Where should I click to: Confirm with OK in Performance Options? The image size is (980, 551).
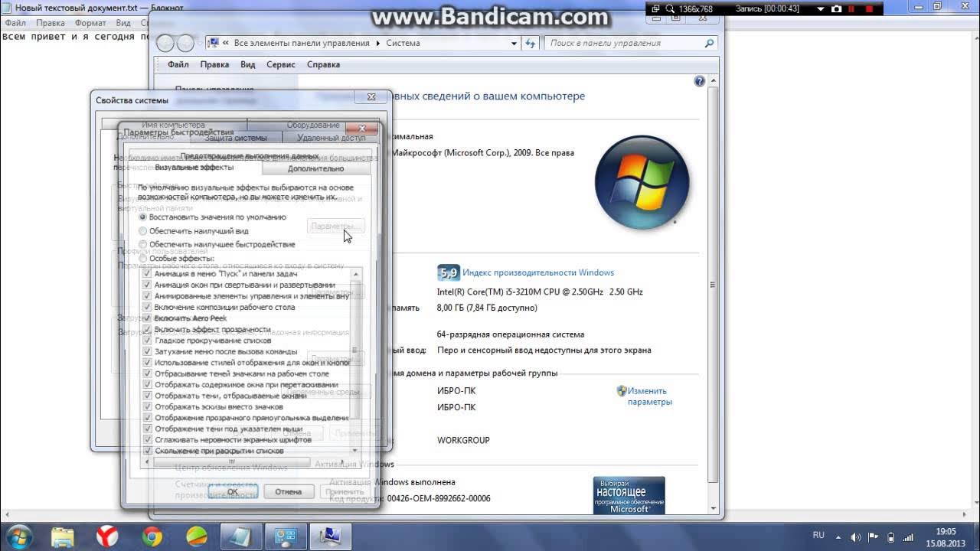pos(232,492)
